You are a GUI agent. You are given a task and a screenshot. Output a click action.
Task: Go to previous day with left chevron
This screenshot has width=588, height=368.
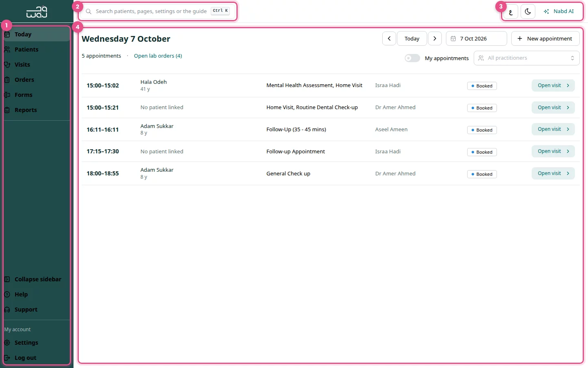pyautogui.click(x=389, y=38)
